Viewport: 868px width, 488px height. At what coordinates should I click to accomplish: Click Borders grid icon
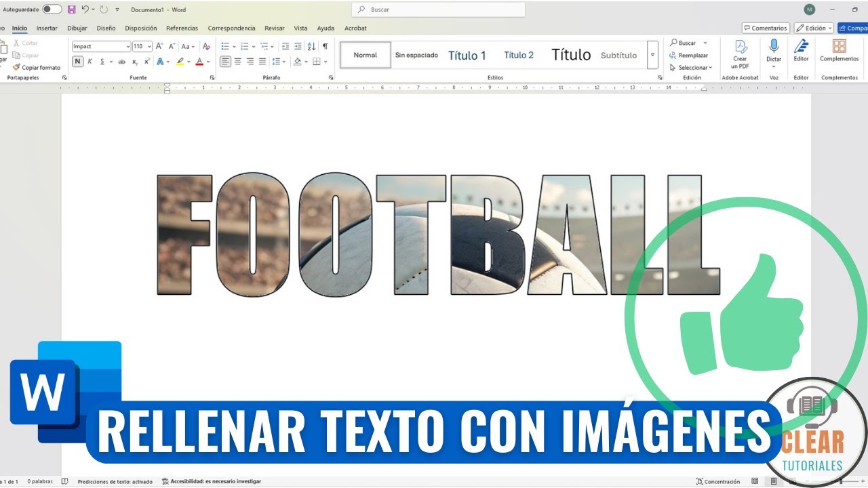pos(316,62)
